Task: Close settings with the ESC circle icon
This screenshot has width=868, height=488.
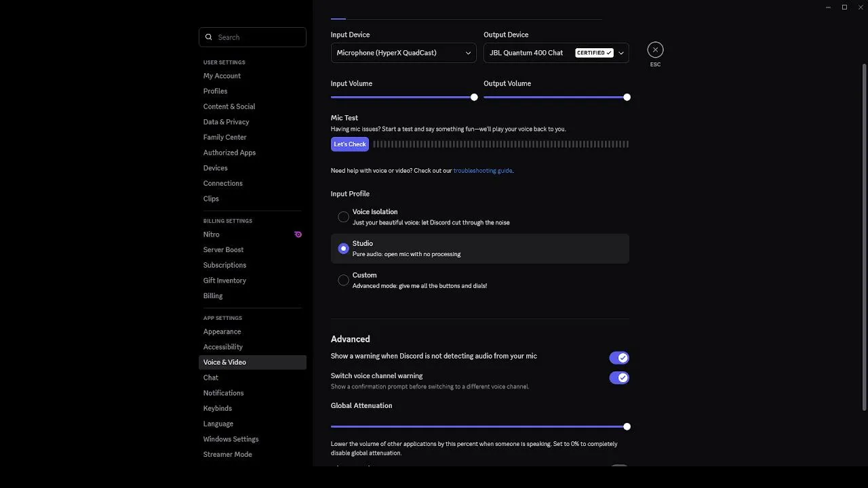Action: click(x=655, y=49)
